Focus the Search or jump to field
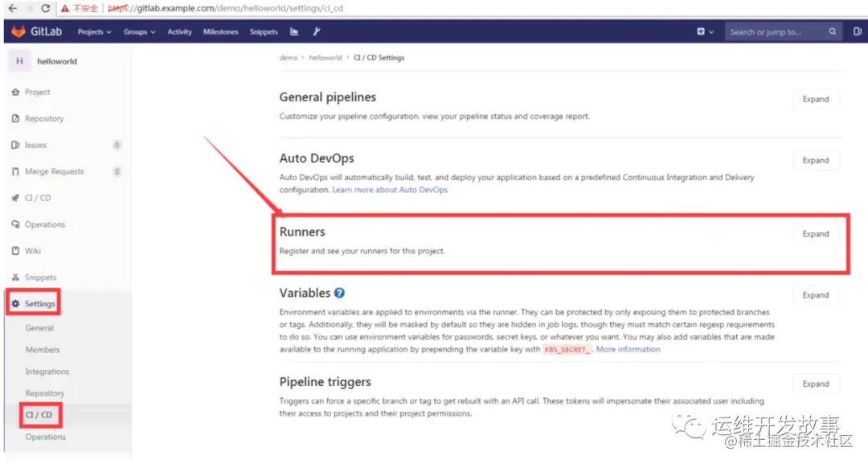Image resolution: width=868 pixels, height=464 pixels. 784,32
